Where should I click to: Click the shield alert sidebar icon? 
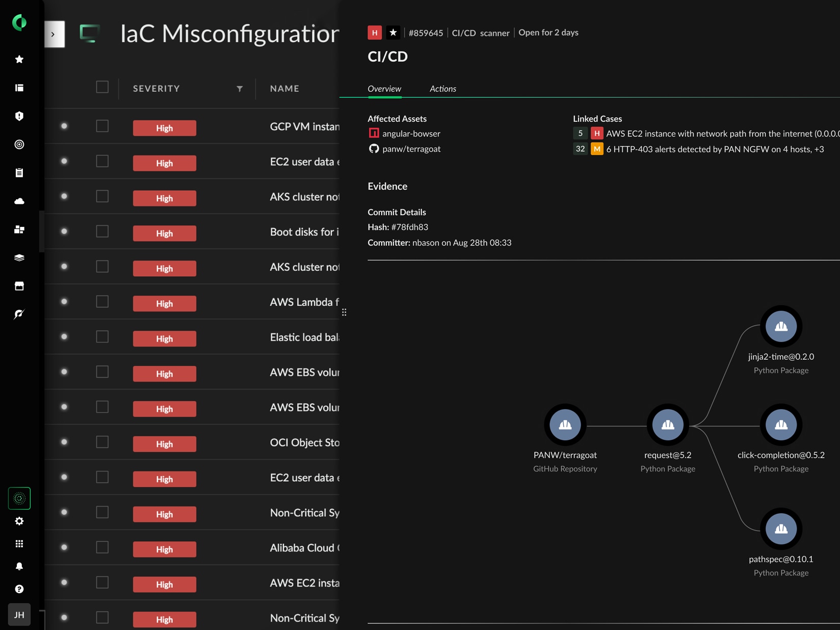point(19,116)
